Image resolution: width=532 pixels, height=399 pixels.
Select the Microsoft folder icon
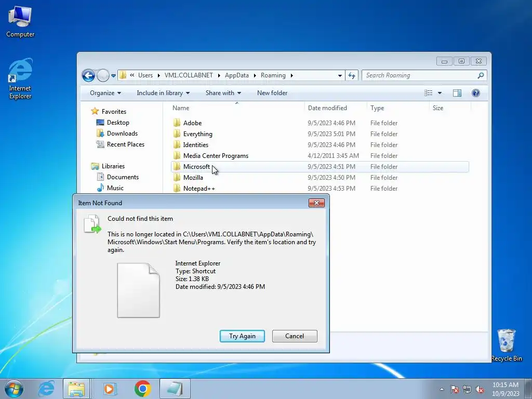click(x=177, y=166)
